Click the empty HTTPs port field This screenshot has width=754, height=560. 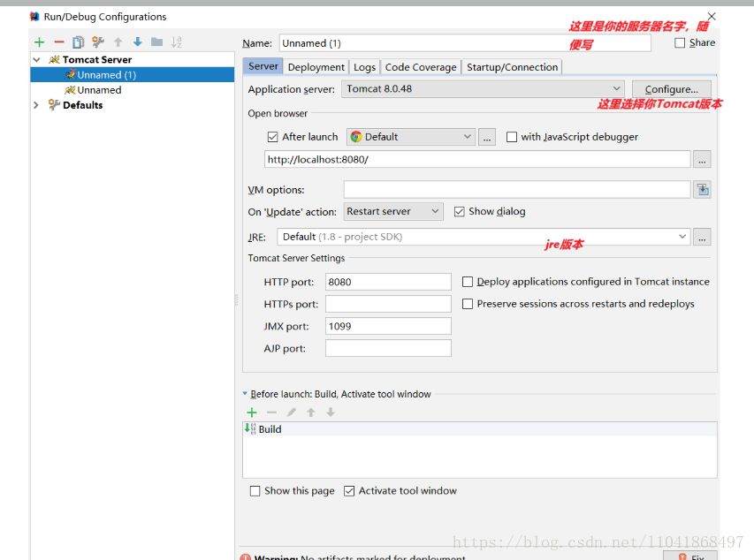pos(388,304)
